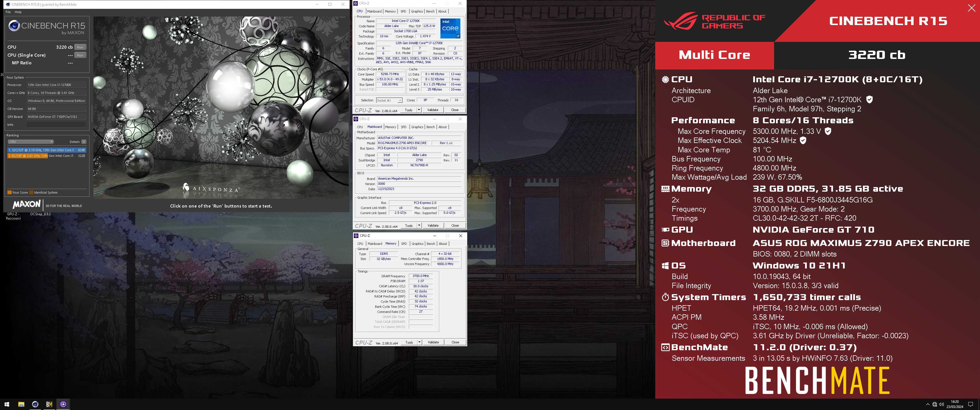The width and height of the screenshot is (980, 410).
Task: Click the Republic of Gamers logo
Action: [714, 21]
